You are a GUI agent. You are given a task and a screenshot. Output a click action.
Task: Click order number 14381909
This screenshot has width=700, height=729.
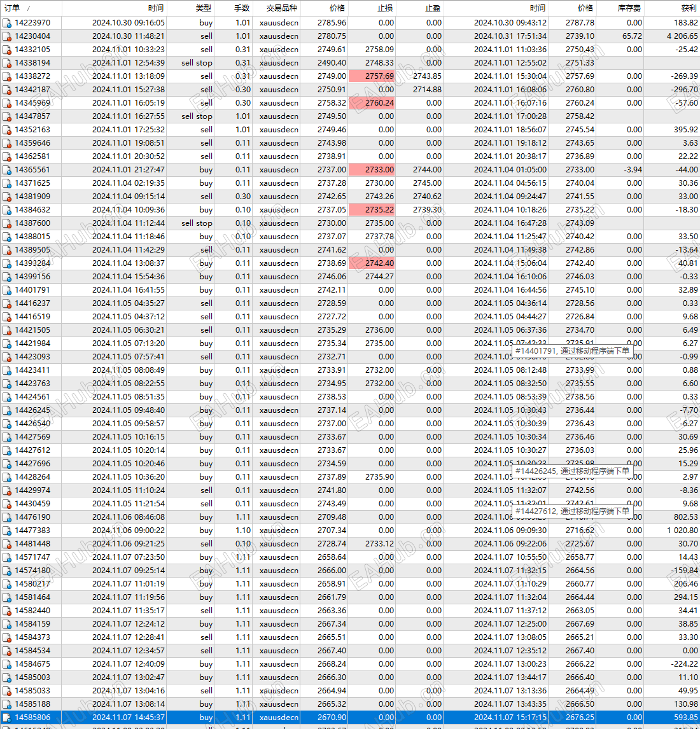pos(32,197)
